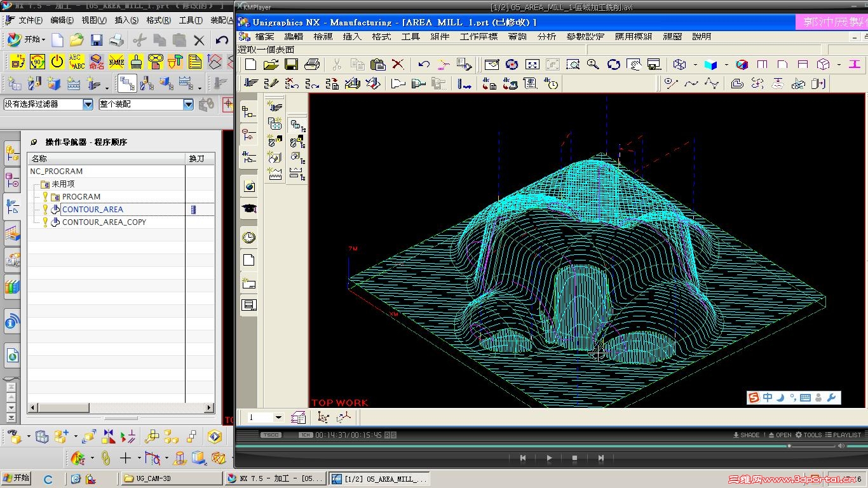Toggle the lightbulb beside PROGRAM
The height and width of the screenshot is (488, 868).
pyautogui.click(x=45, y=197)
